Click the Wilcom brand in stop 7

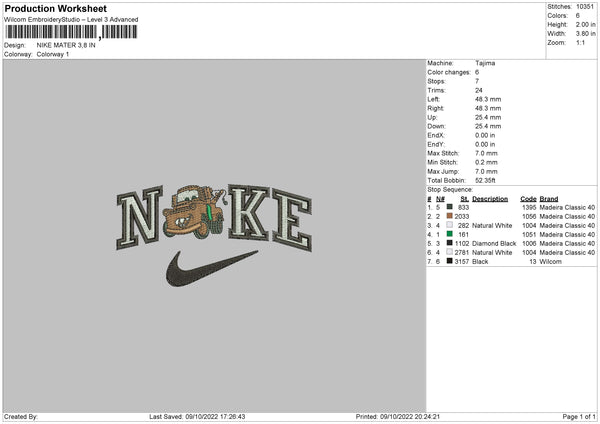point(550,262)
